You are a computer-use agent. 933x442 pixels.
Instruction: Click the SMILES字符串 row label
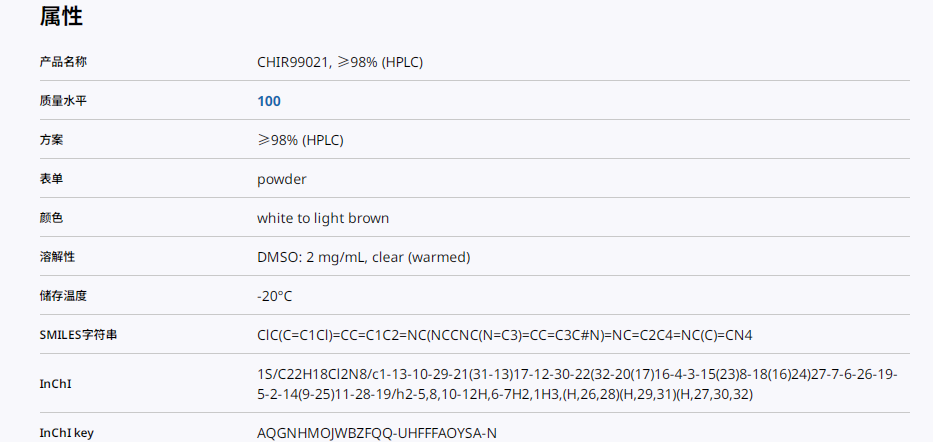(x=78, y=335)
